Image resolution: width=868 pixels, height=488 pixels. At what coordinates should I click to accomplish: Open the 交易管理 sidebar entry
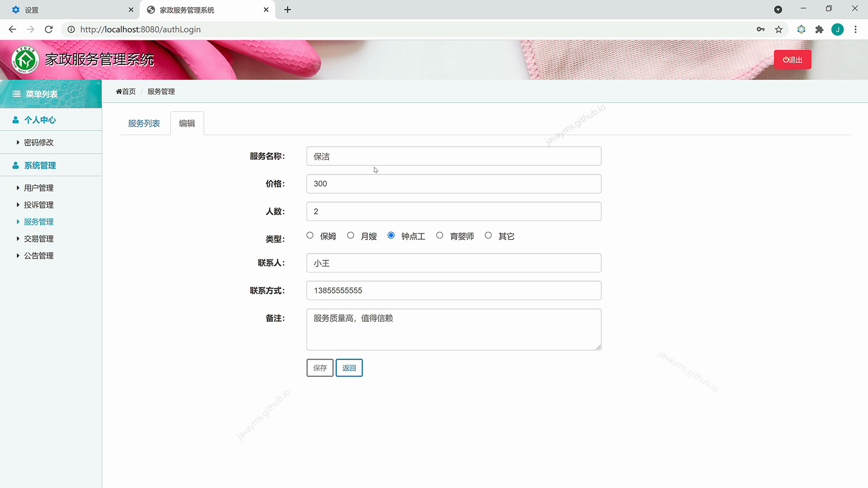point(38,239)
